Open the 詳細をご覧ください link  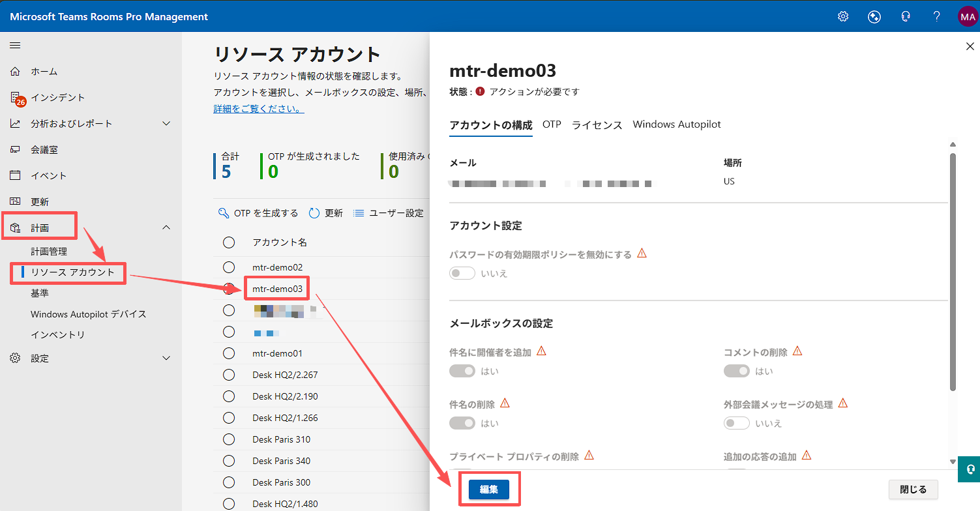point(259,109)
